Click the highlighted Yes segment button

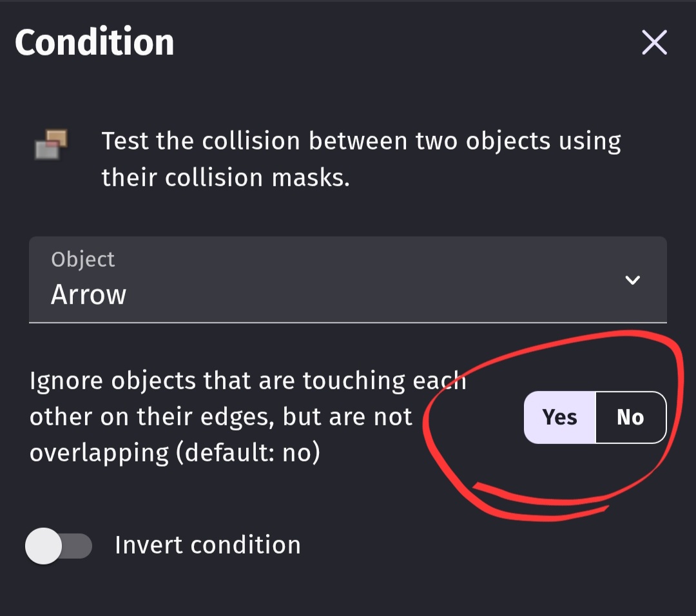(559, 418)
